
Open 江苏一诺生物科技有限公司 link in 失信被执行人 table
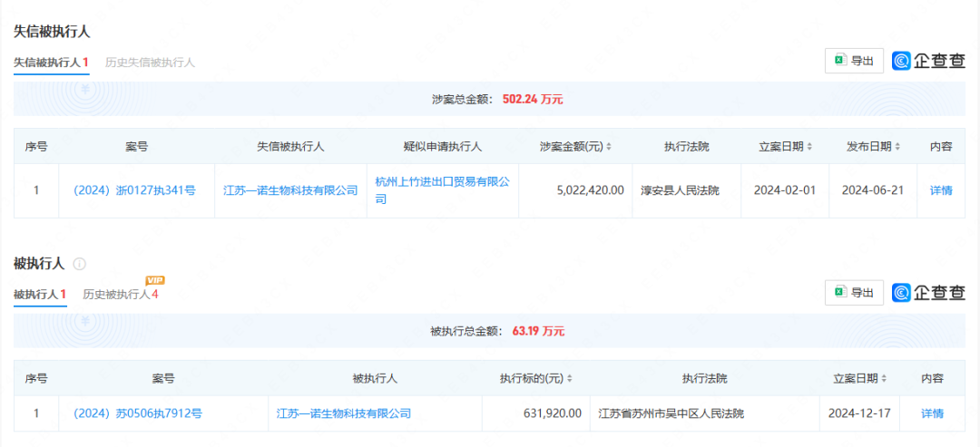[x=290, y=190]
